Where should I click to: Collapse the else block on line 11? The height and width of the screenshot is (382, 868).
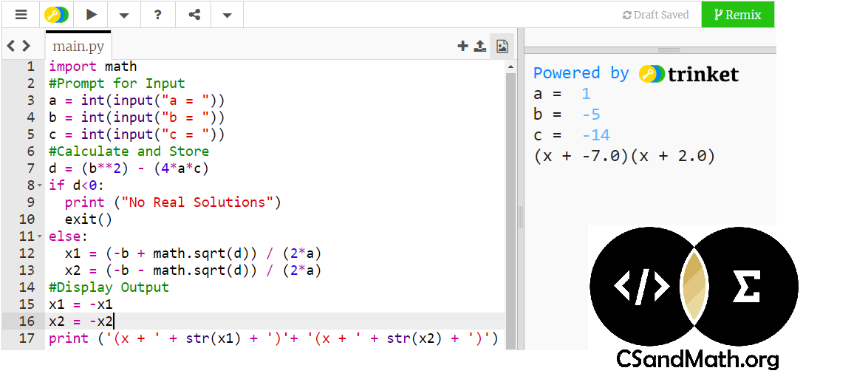(x=39, y=236)
